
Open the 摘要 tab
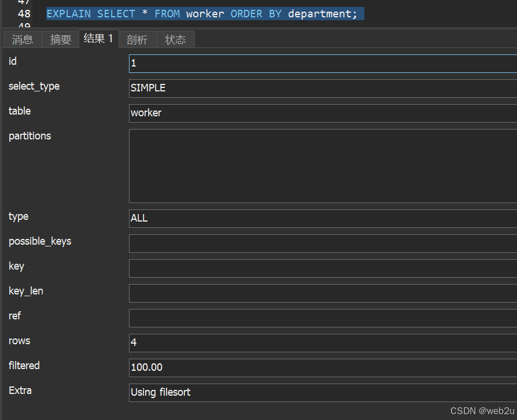coord(61,39)
